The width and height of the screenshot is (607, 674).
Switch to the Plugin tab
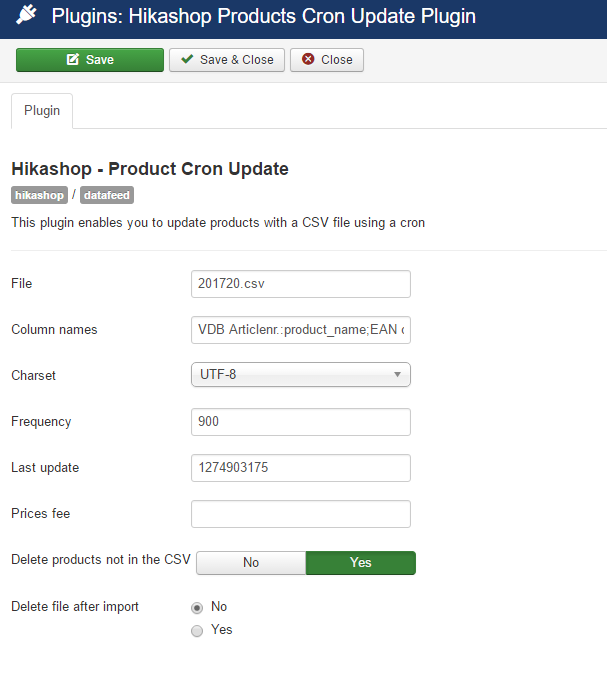[42, 111]
